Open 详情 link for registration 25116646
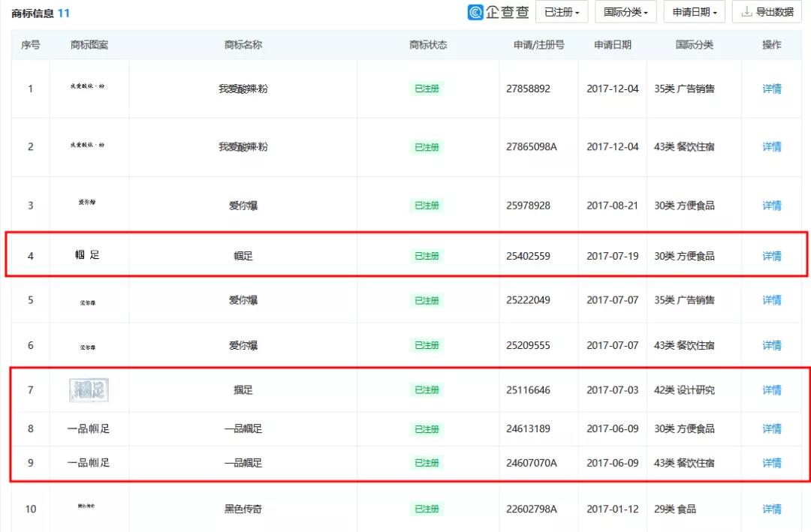This screenshot has width=811, height=532. (x=772, y=390)
